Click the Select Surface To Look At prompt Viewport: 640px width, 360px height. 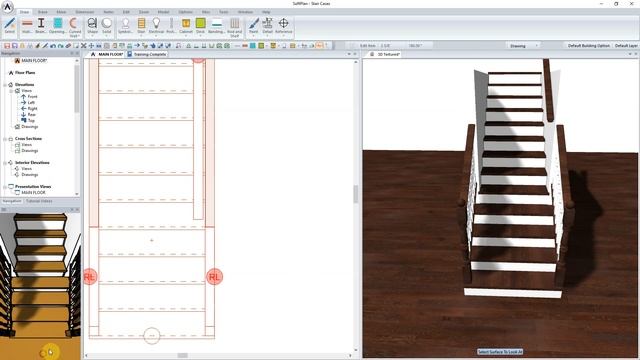coord(500,351)
